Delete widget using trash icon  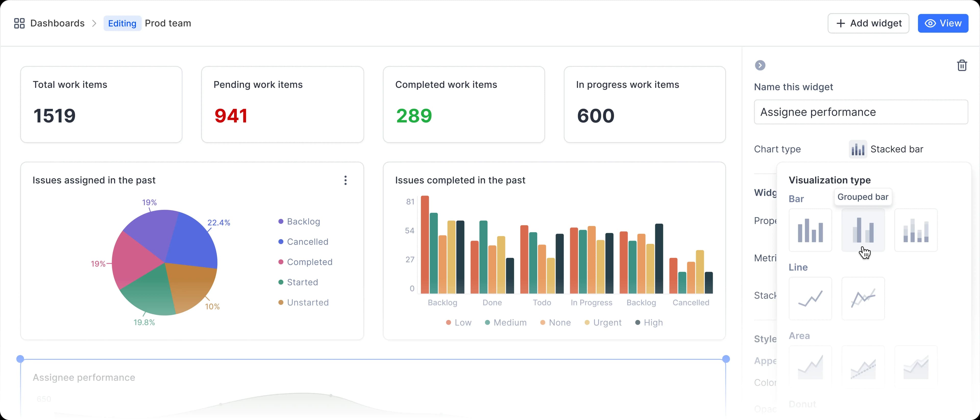962,65
